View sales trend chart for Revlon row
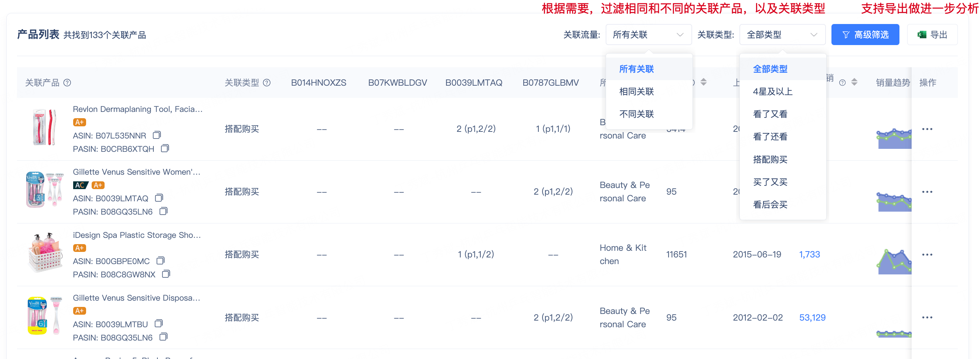This screenshot has width=980, height=359. click(894, 139)
